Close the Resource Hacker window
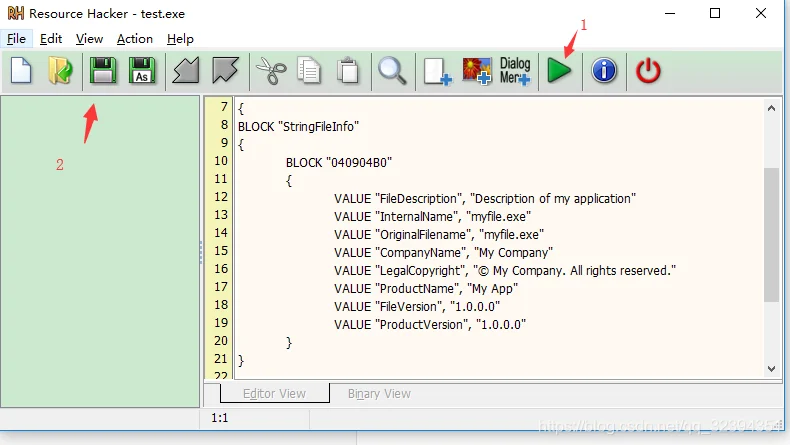This screenshot has height=445, width=790. pos(761,14)
